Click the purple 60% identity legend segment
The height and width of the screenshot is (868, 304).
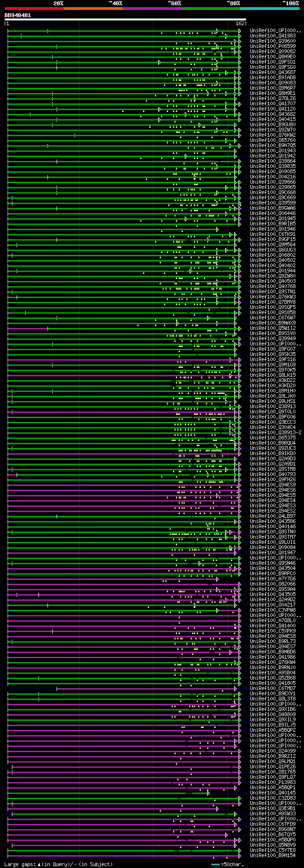(152, 9)
